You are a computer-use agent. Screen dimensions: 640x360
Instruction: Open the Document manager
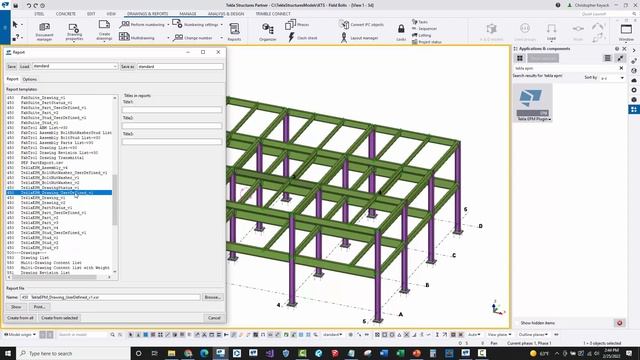(x=44, y=31)
